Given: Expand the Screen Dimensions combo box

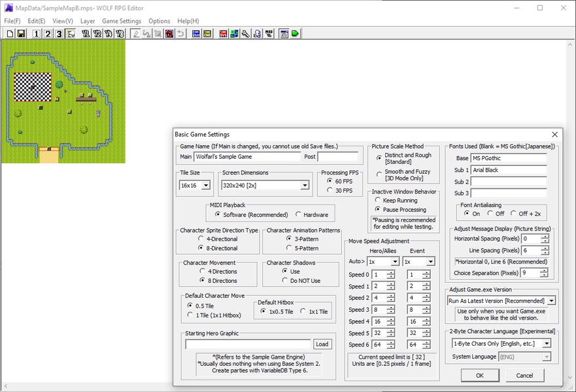Looking at the screenshot, I should pos(304,186).
